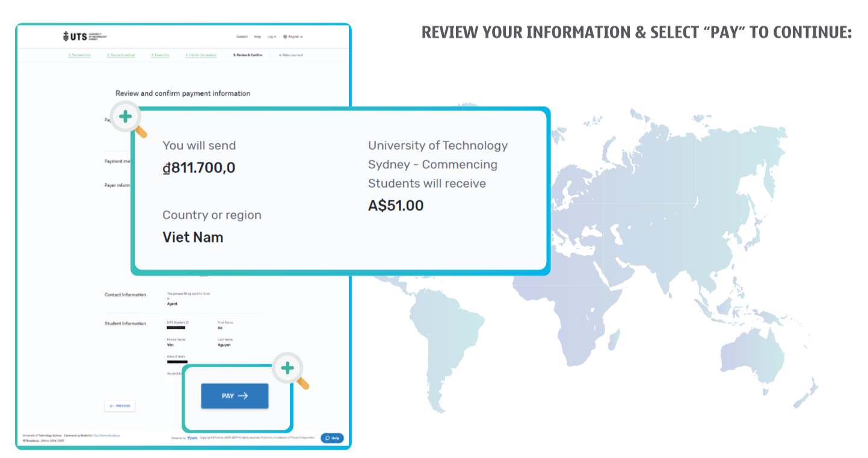Click the arrow inside the PAY button
The image size is (868, 458).
tap(243, 396)
